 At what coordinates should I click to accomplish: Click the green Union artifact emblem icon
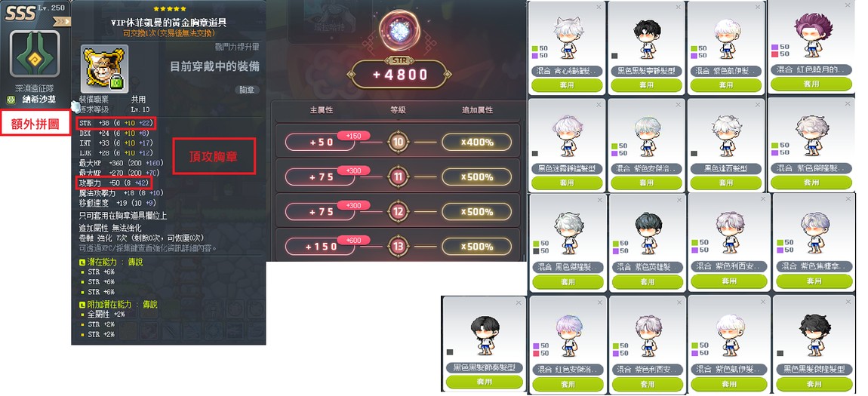35,54
